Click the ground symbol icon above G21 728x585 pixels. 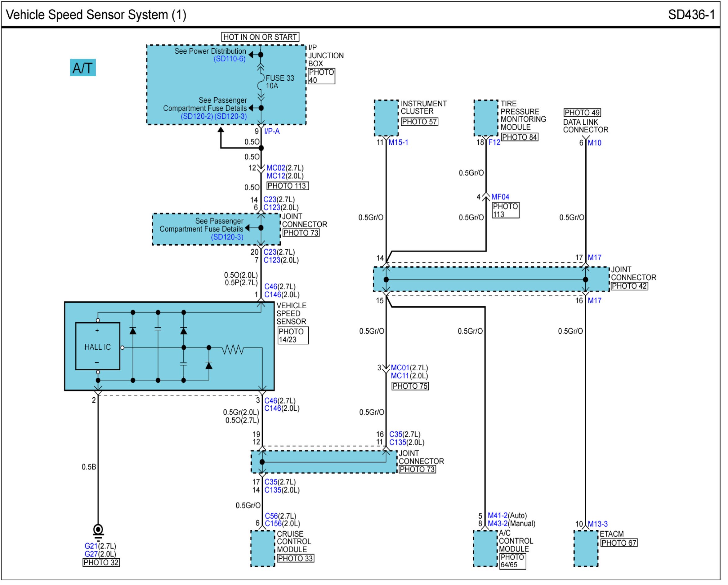tap(98, 532)
